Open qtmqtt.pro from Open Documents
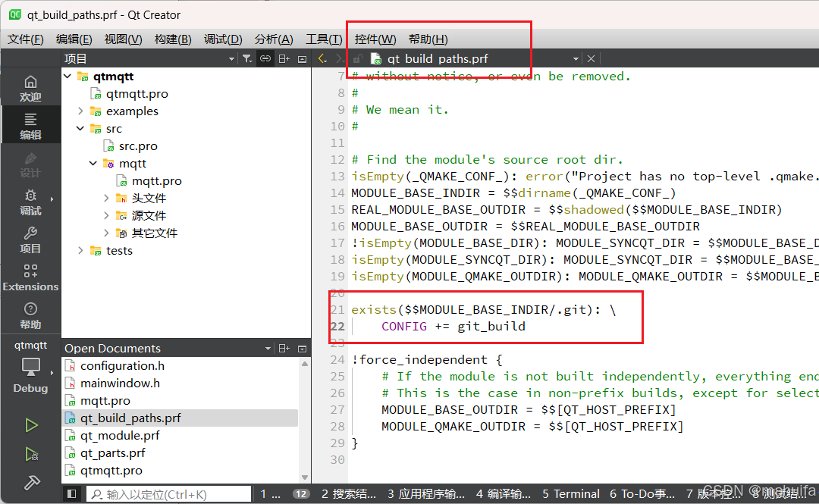The height and width of the screenshot is (504, 819). coord(111,470)
